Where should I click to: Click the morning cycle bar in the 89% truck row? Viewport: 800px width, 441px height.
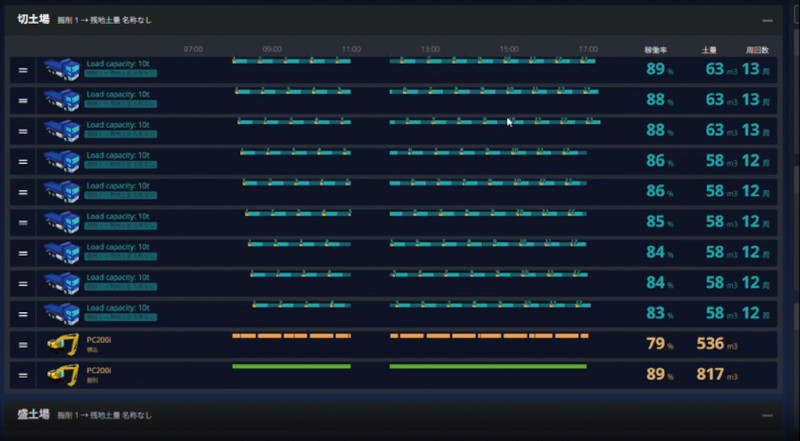pos(291,61)
